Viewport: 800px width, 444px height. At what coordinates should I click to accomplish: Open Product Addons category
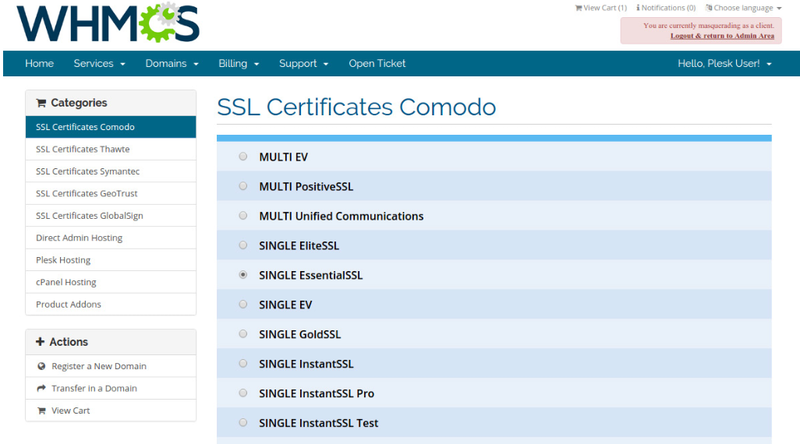pyautogui.click(x=111, y=305)
